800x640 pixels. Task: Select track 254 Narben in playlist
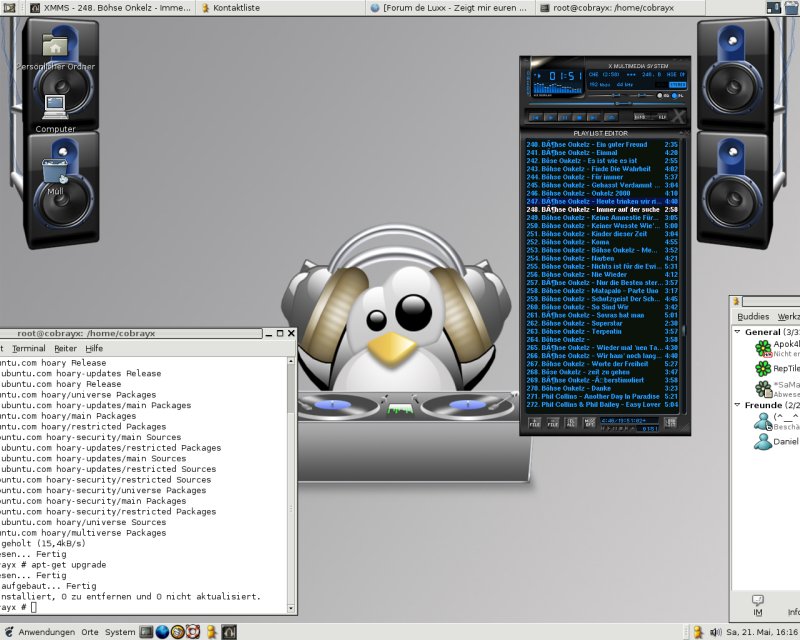tap(602, 258)
